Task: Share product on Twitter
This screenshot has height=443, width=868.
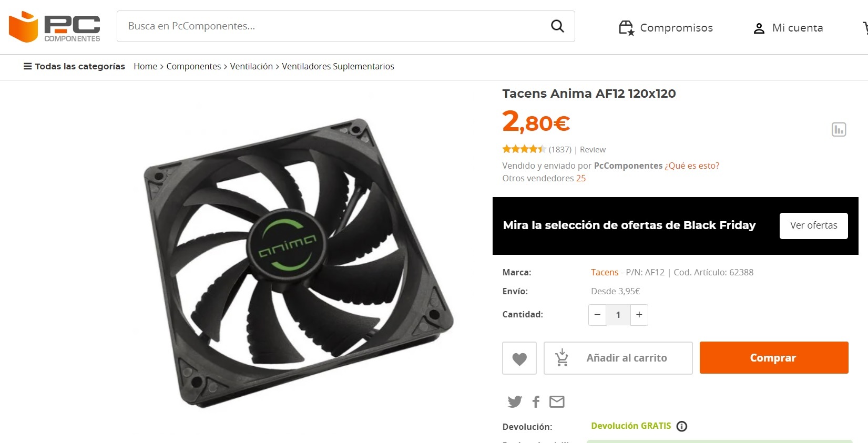Action: (x=515, y=402)
